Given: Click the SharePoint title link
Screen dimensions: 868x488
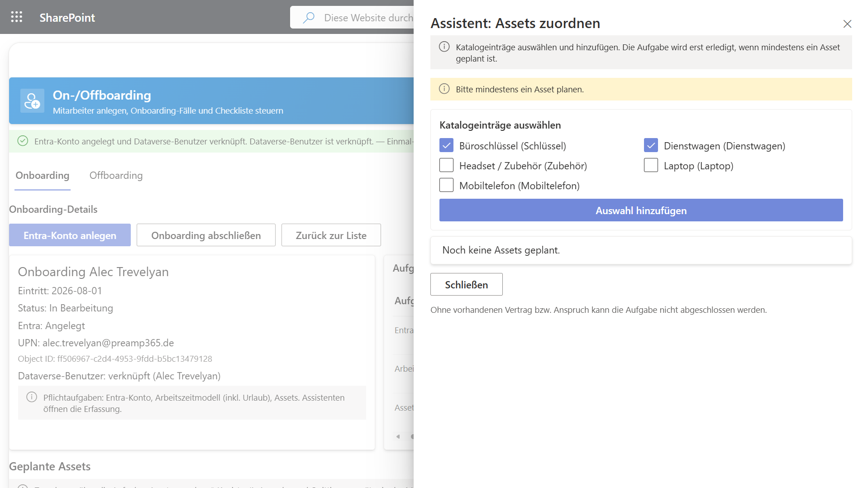Looking at the screenshot, I should pos(67,17).
